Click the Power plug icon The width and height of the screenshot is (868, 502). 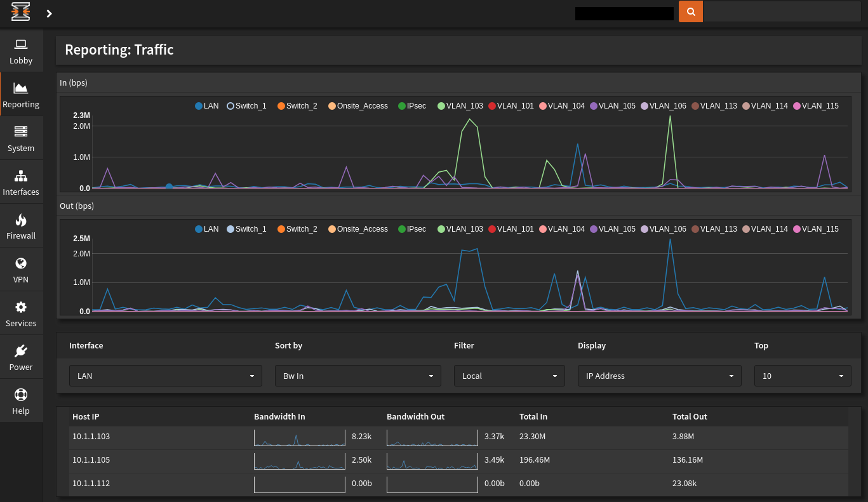coord(21,351)
